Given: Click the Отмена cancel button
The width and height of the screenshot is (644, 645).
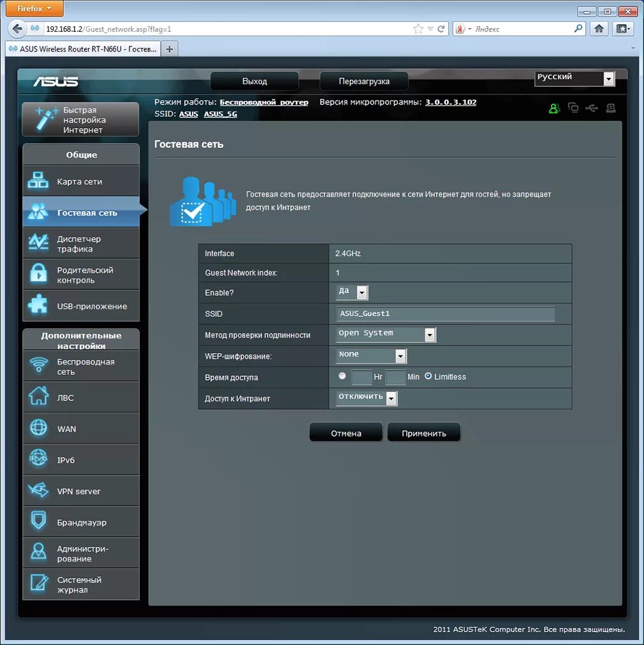Looking at the screenshot, I should pos(346,433).
